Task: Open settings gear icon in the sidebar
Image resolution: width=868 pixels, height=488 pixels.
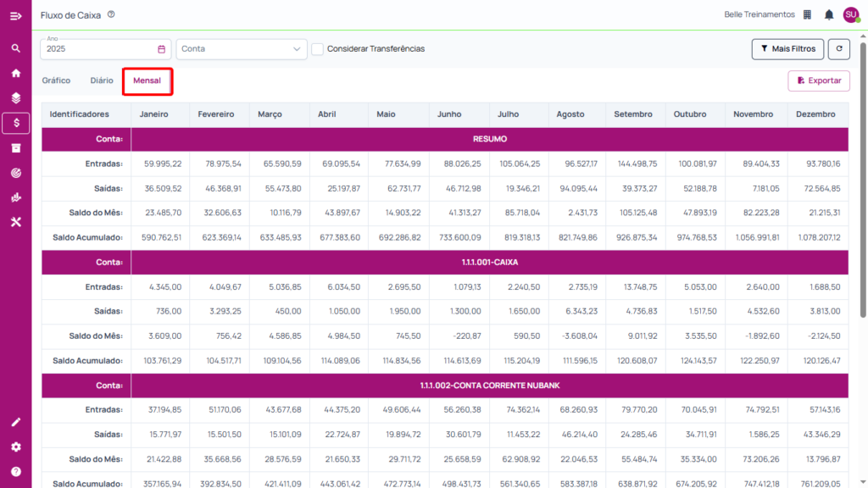Action: (x=15, y=446)
